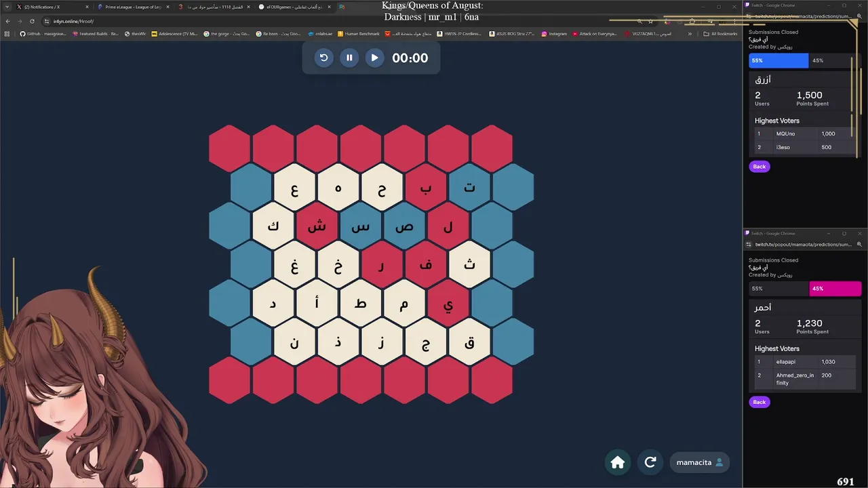868x488 pixels.
Task: Select the ث hexagon cell
Action: pos(469,264)
